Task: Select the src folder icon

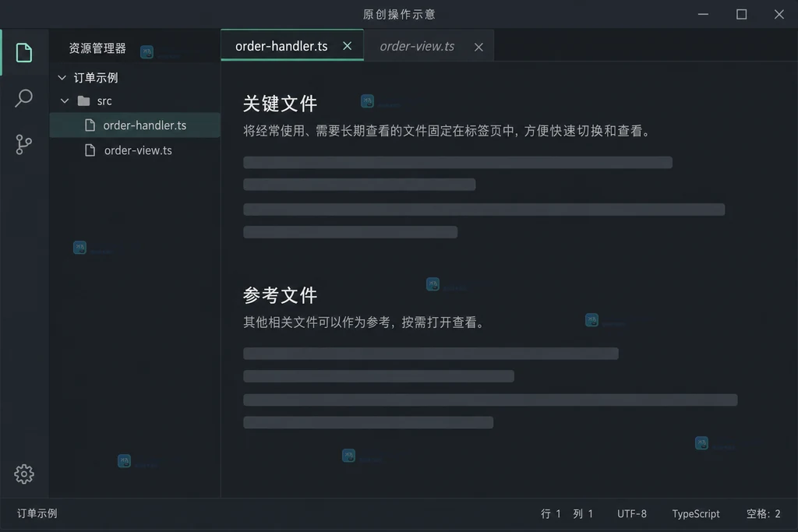Action: click(x=84, y=100)
